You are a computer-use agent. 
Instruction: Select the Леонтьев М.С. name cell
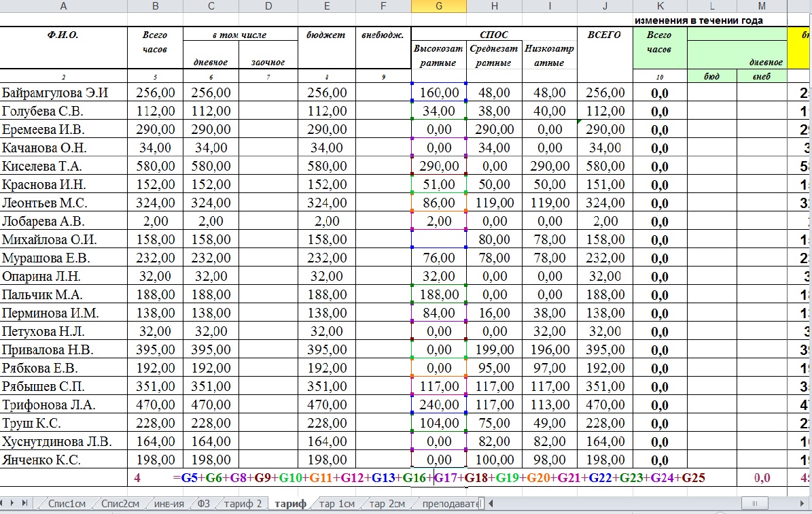tap(63, 203)
